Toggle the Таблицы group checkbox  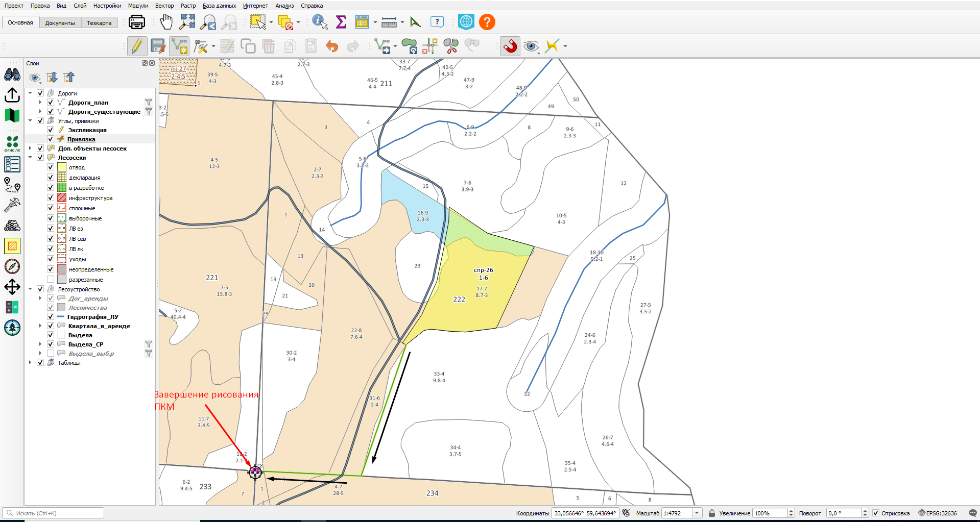pyautogui.click(x=40, y=362)
